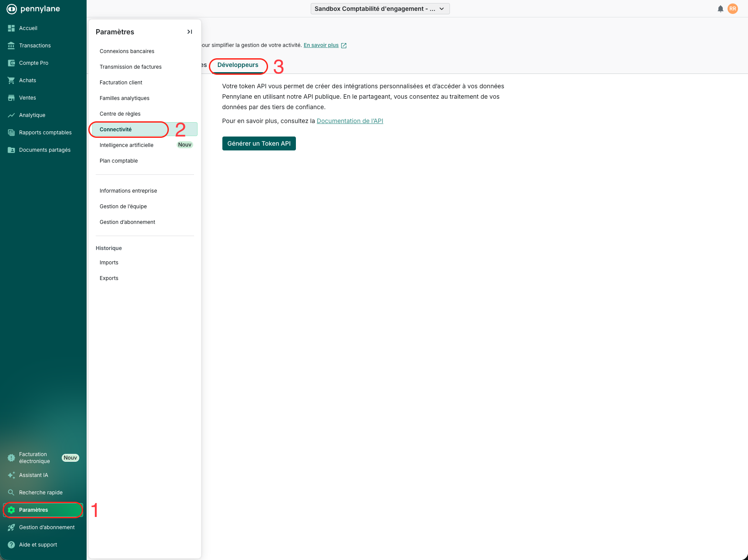Open Gestion d'abonnement in settings panel

coord(145,222)
